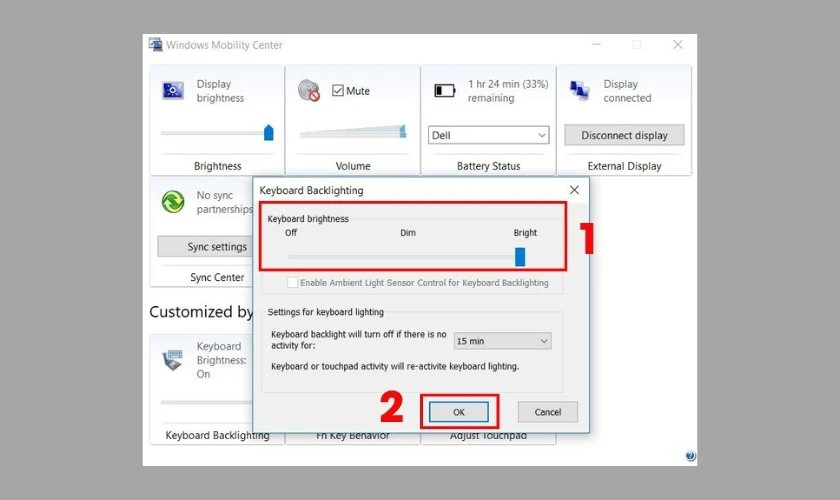Click the 'Display connected' text

(x=627, y=91)
